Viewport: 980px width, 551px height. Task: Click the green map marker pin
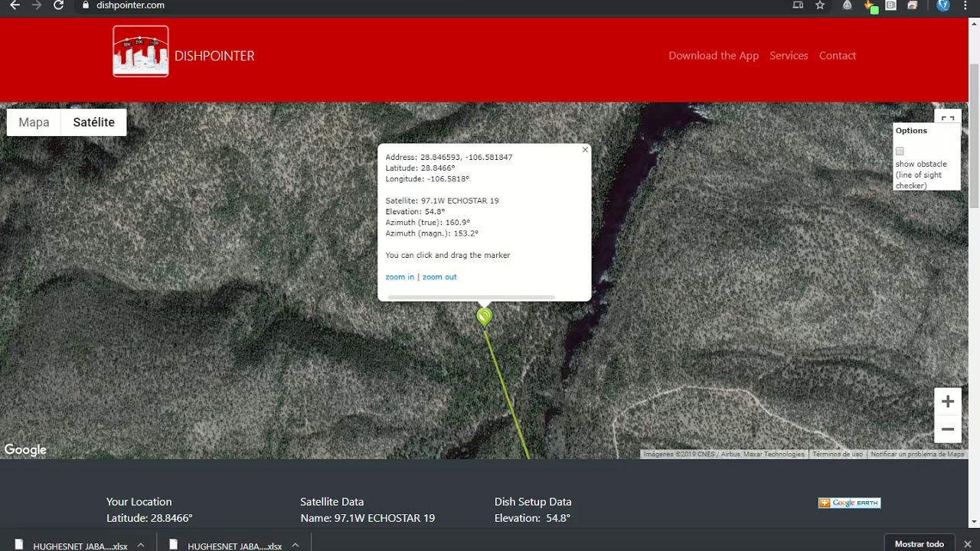(484, 316)
